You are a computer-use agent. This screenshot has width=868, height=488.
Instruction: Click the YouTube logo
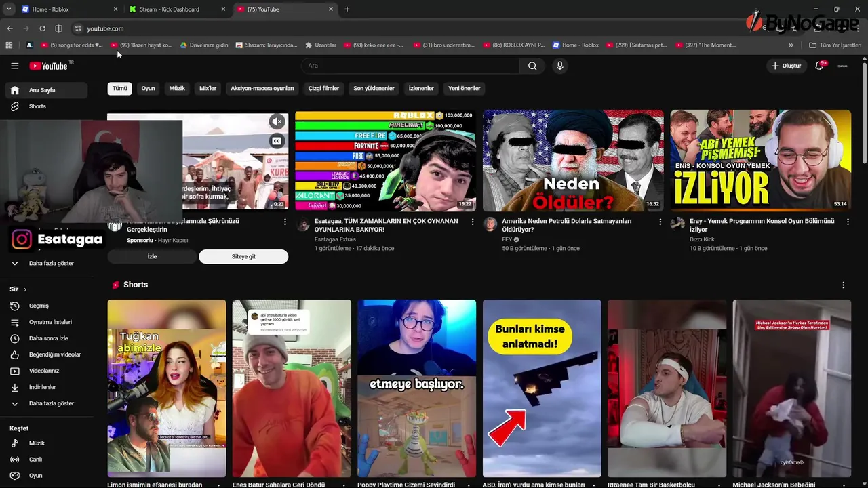(x=49, y=66)
